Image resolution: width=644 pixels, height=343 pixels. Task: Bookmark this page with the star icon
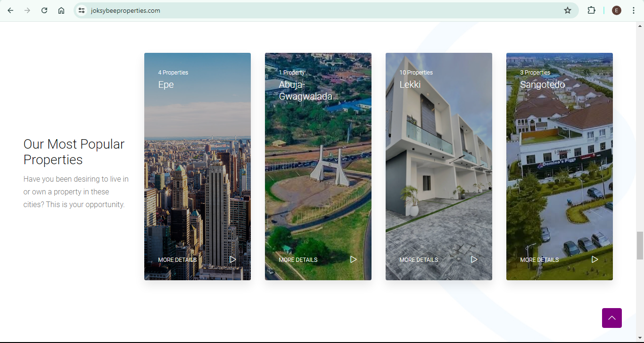tap(568, 10)
